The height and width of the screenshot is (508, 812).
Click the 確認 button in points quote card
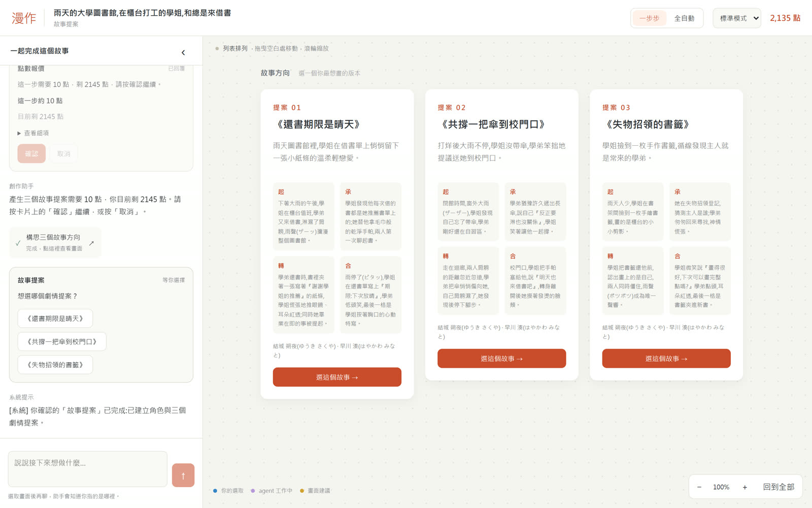tap(31, 153)
